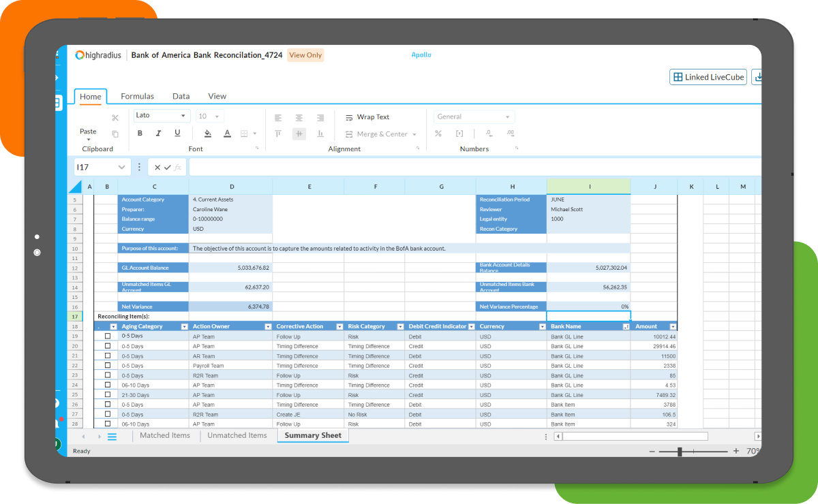The width and height of the screenshot is (818, 504).
Task: Open Corrective Action filter dropdown
Action: (339, 327)
